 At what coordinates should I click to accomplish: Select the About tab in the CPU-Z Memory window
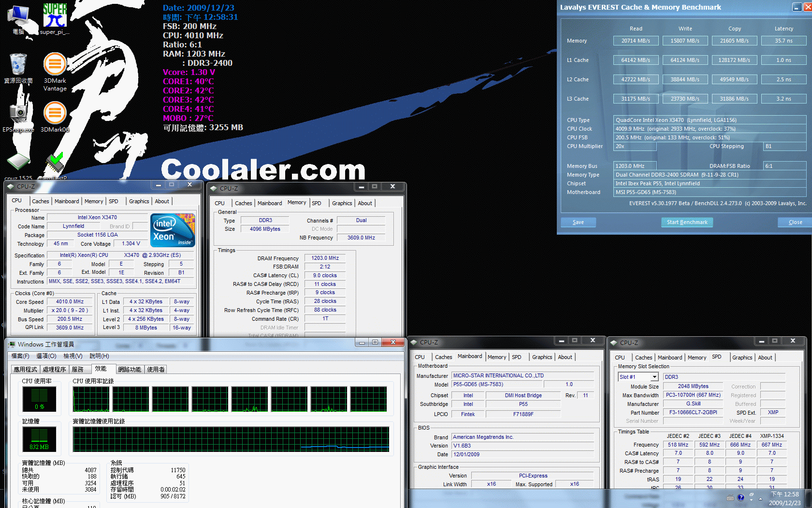[365, 204]
